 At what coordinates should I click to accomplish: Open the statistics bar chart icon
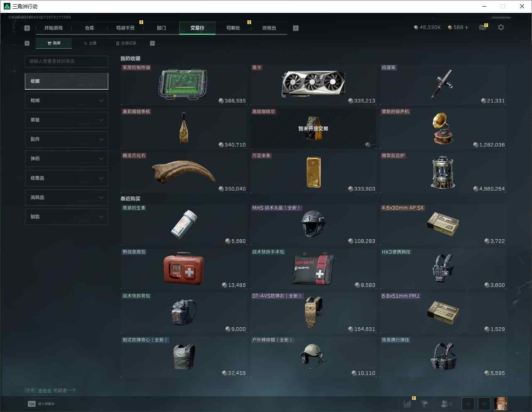tap(408, 403)
